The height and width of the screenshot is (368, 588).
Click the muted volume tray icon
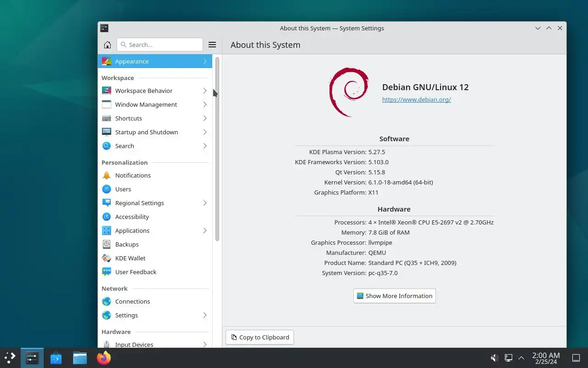495,358
